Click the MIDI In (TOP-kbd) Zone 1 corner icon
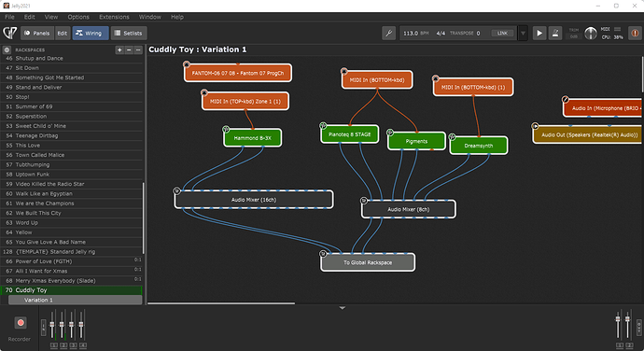Viewport: 644px width, 351px height. (204, 92)
